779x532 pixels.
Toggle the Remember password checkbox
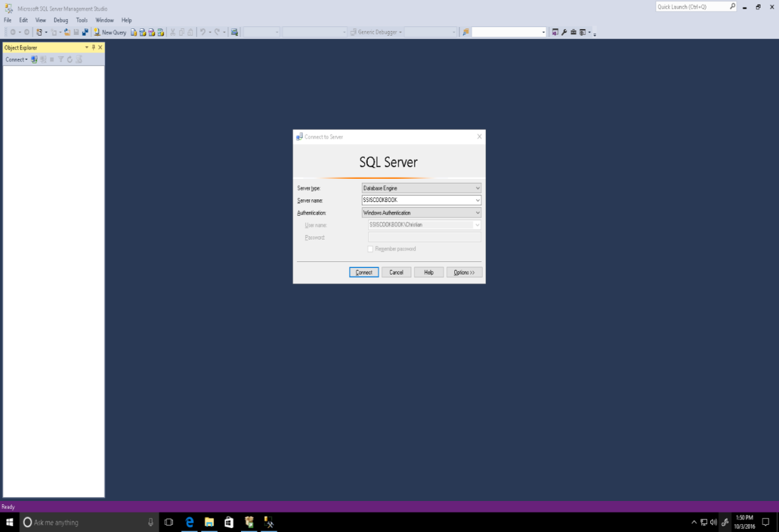370,249
